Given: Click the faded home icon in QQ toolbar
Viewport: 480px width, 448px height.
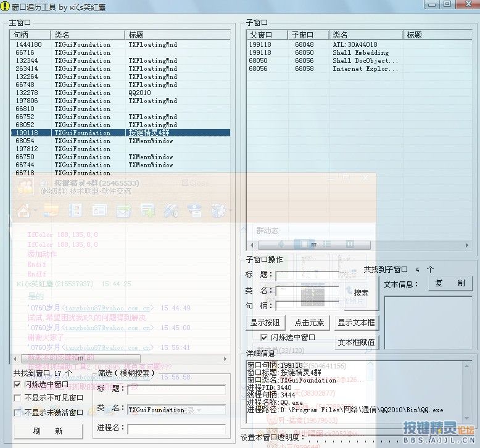Looking at the screenshot, I should [24, 211].
